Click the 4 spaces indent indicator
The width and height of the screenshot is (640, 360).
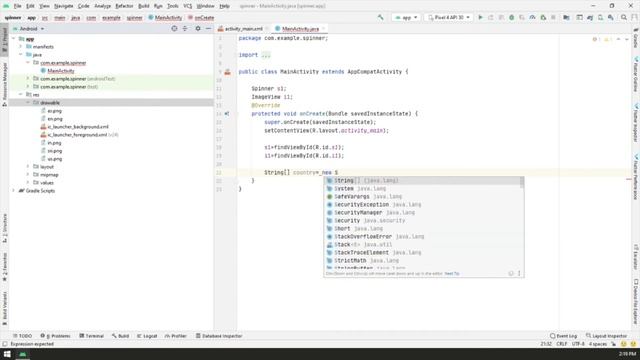click(598, 344)
